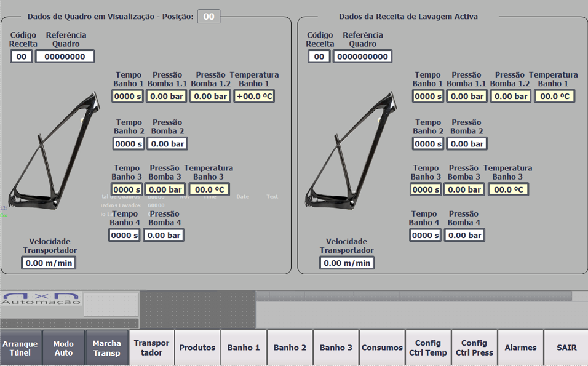Click the left bicycle frame image
Screen dimensions: 588x366
click(x=55, y=151)
